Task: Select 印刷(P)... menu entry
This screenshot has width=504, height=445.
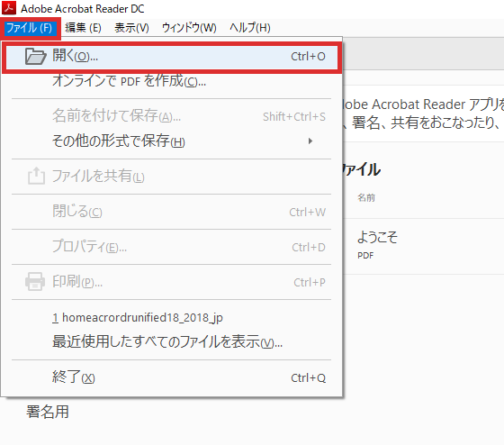Action: coord(172,282)
